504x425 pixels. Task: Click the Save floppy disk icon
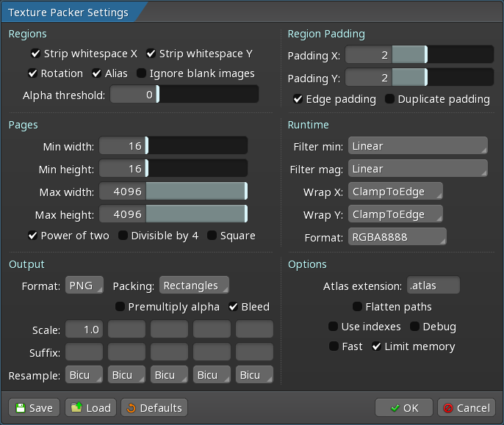20,408
